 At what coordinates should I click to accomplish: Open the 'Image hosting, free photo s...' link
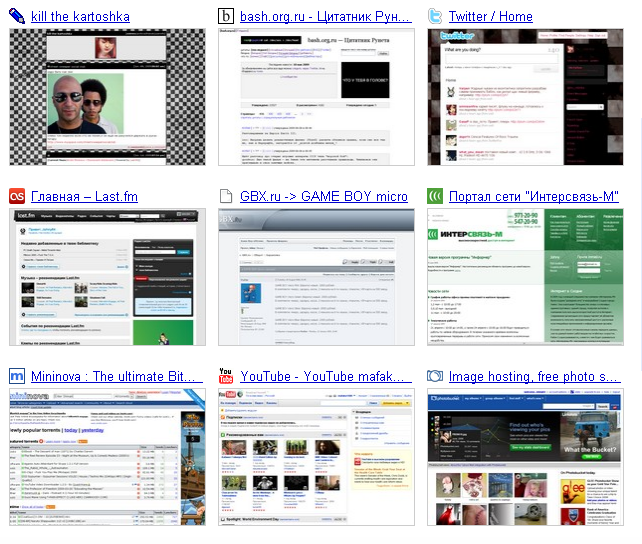[x=535, y=376]
